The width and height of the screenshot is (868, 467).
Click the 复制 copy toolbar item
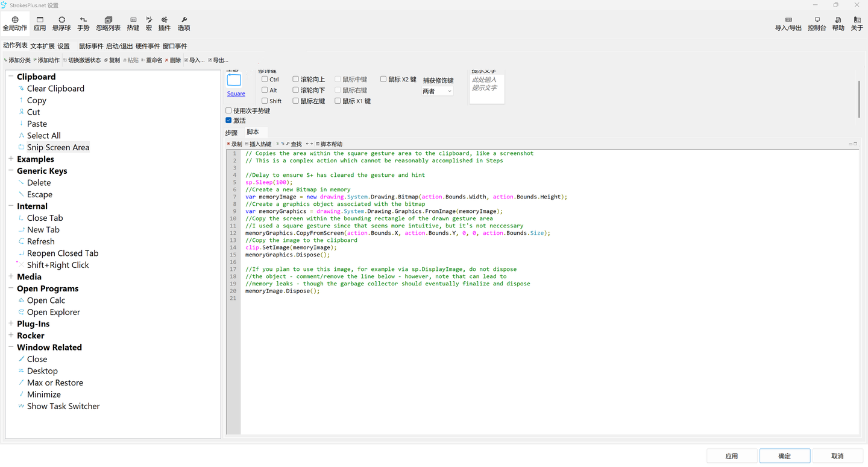tap(112, 60)
